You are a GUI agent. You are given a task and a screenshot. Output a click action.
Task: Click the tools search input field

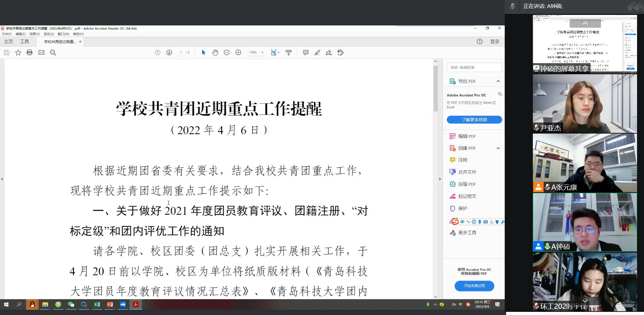(x=474, y=67)
